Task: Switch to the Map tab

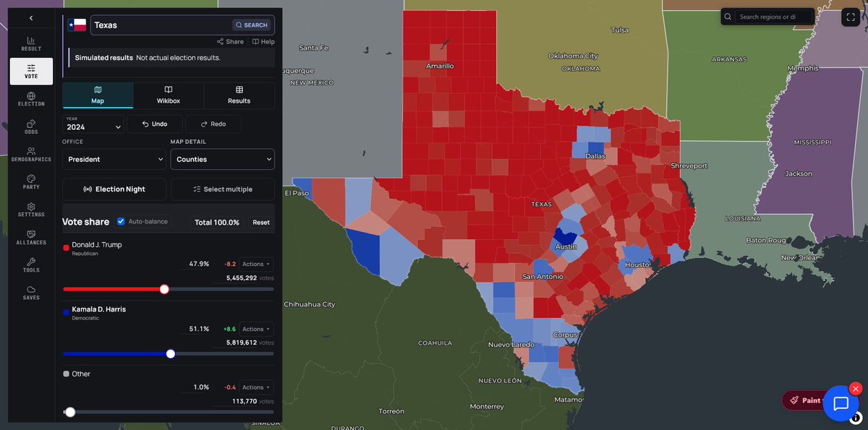Action: click(x=98, y=95)
